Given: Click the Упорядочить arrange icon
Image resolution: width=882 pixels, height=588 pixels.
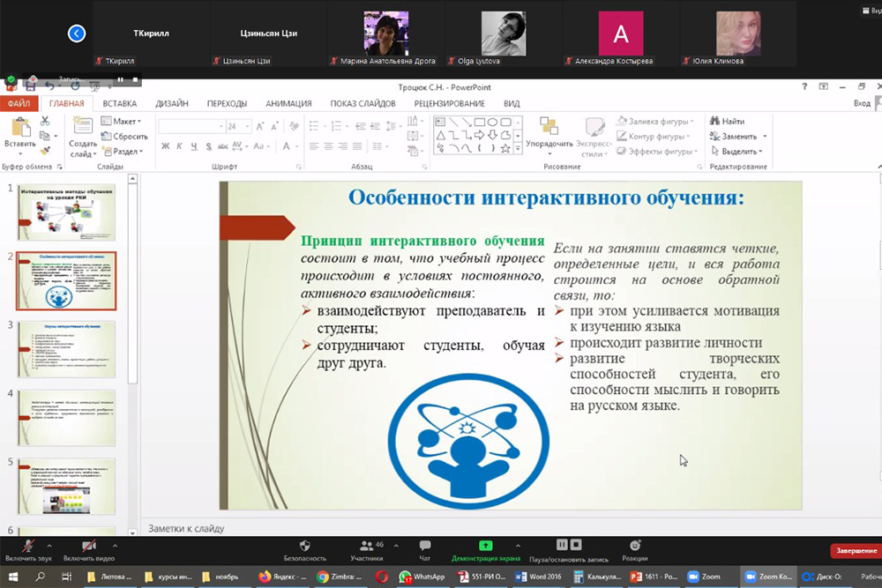Looking at the screenshot, I should tap(549, 128).
